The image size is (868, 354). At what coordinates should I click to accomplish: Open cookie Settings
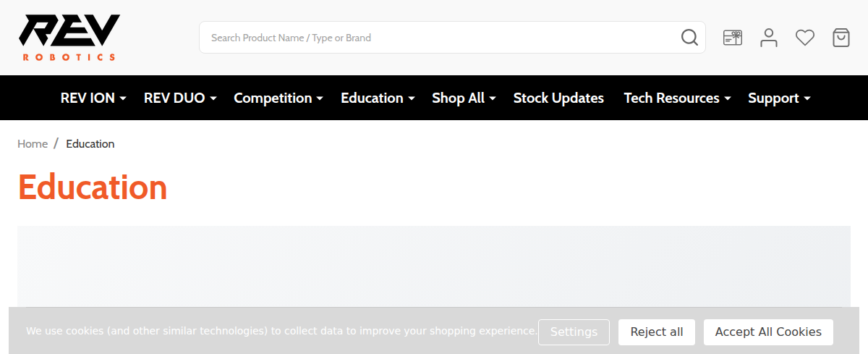pos(574,332)
